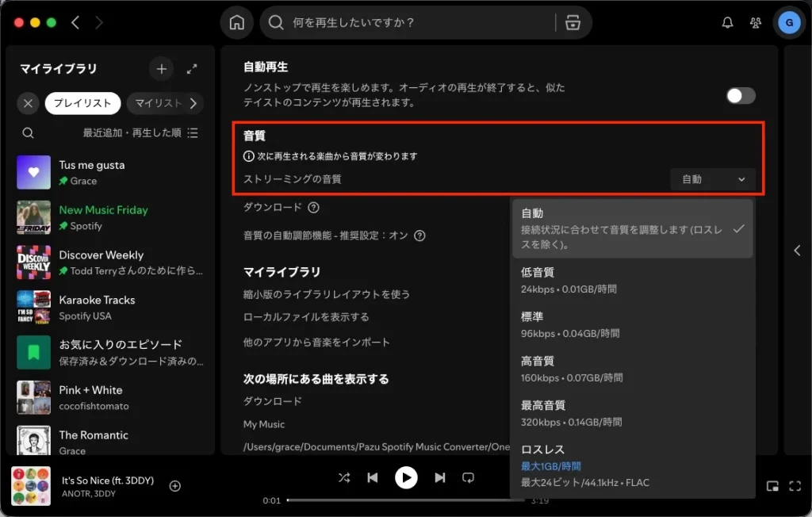The height and width of the screenshot is (517, 812).
Task: Select 低音質 24kbps option
Action: (632, 280)
